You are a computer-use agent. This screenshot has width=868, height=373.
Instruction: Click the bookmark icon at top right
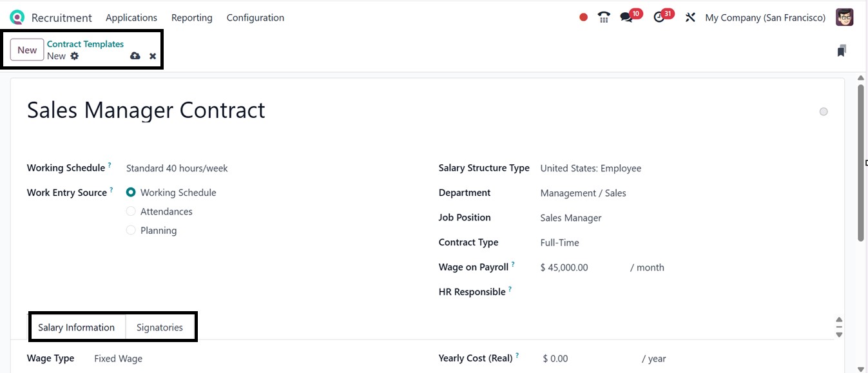(841, 51)
